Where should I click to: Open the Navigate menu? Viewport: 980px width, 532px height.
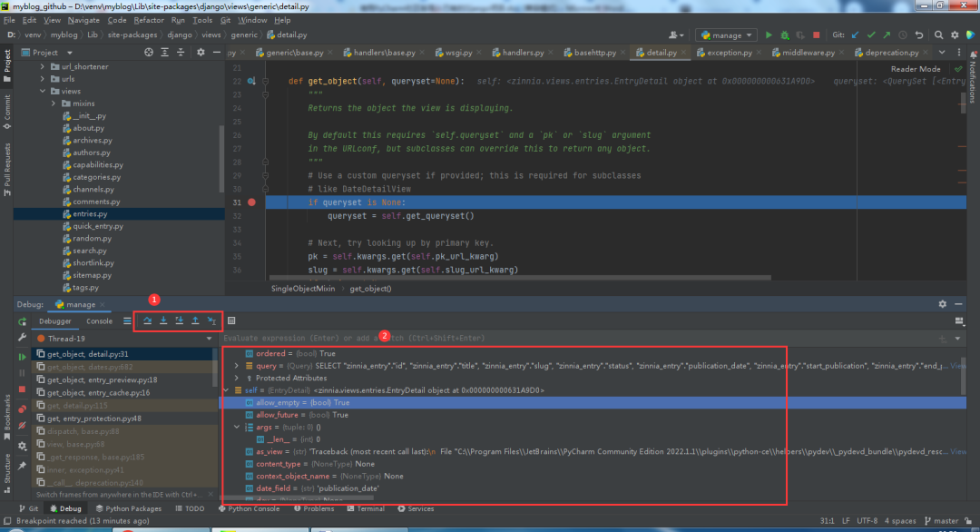click(x=83, y=20)
